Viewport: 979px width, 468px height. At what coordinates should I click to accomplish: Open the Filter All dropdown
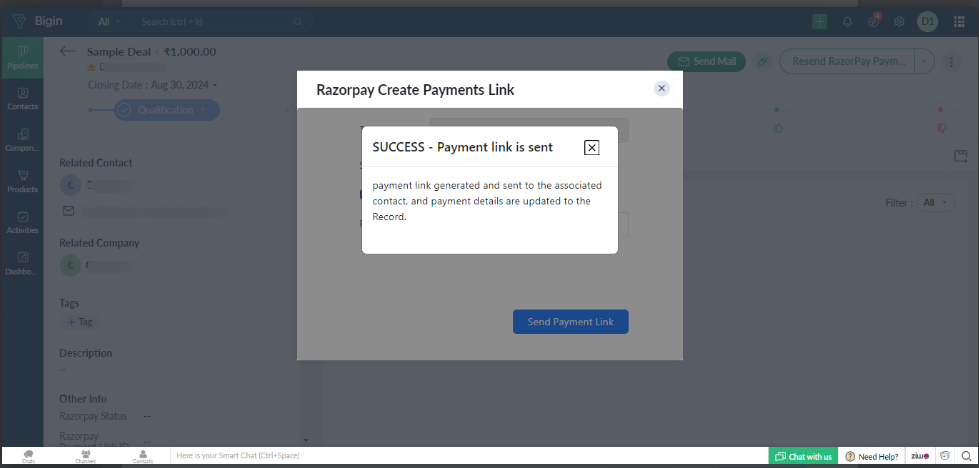936,203
